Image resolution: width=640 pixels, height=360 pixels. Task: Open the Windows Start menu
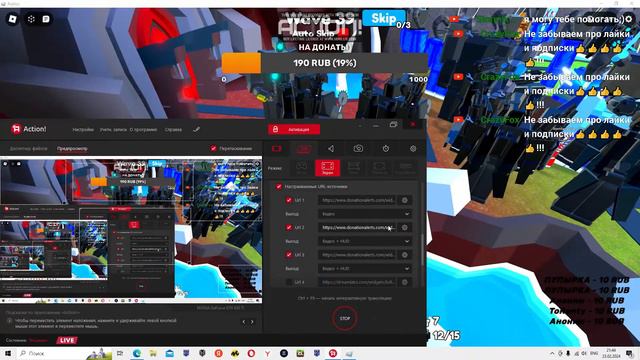8,353
